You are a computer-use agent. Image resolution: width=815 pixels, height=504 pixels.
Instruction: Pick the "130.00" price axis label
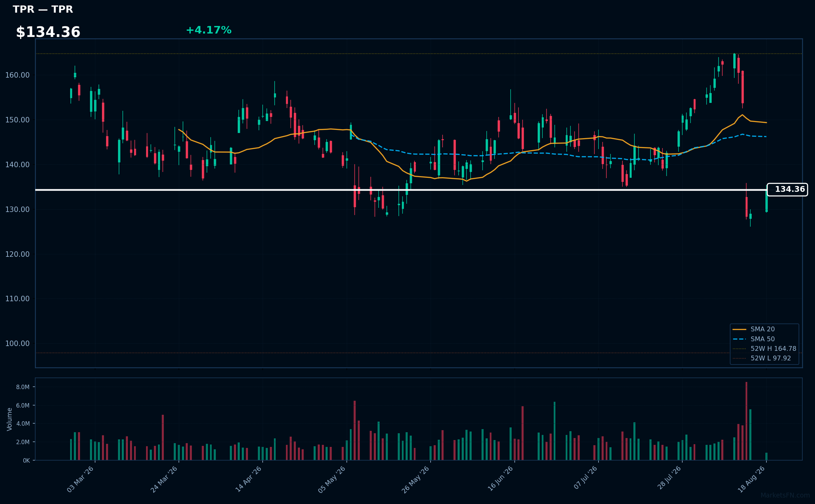click(17, 209)
